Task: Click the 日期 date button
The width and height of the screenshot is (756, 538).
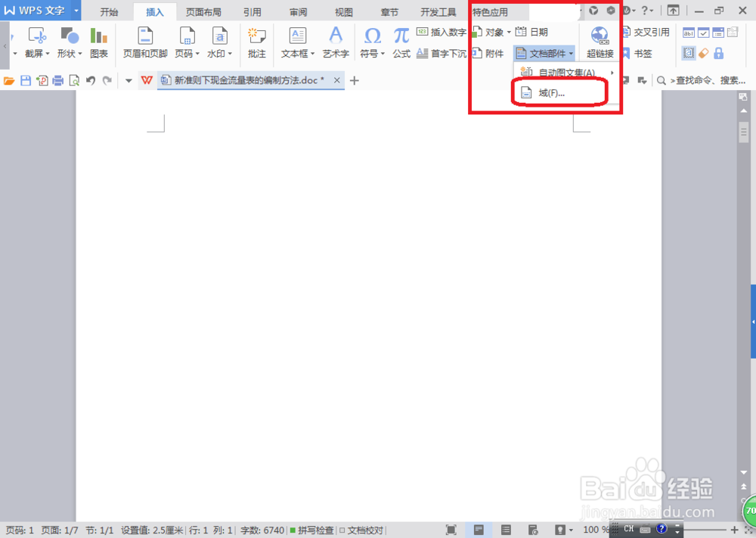Action: point(531,33)
